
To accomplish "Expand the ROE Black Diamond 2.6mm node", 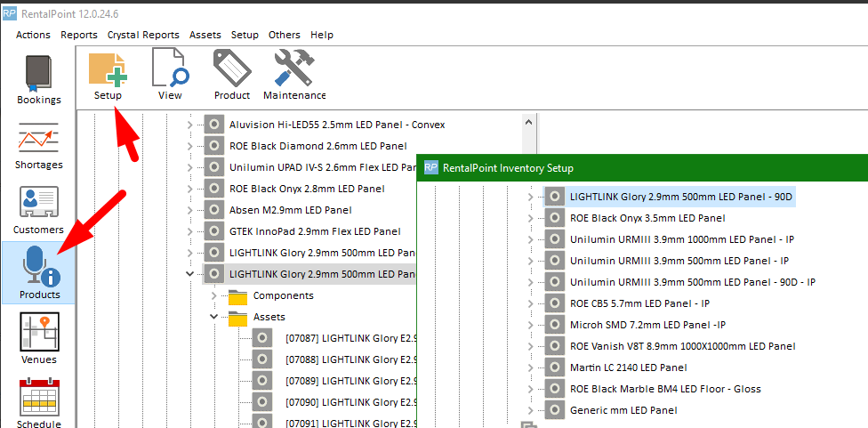I will (x=190, y=147).
